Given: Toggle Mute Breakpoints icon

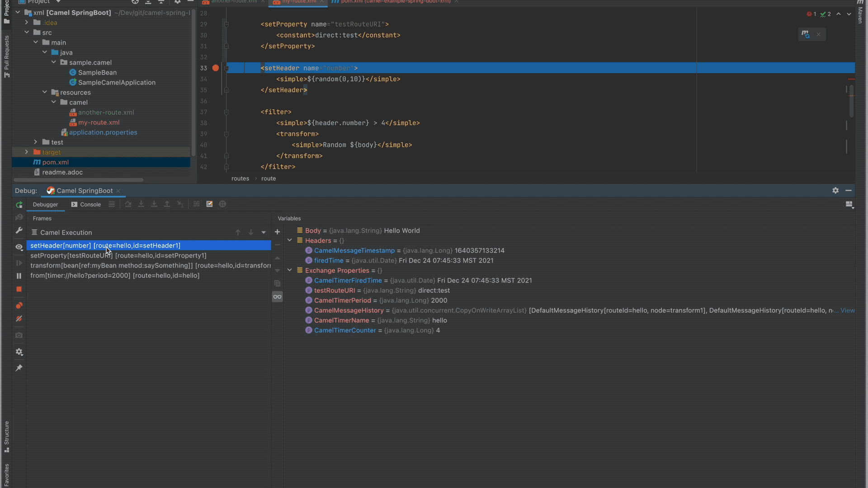Looking at the screenshot, I should pyautogui.click(x=19, y=319).
